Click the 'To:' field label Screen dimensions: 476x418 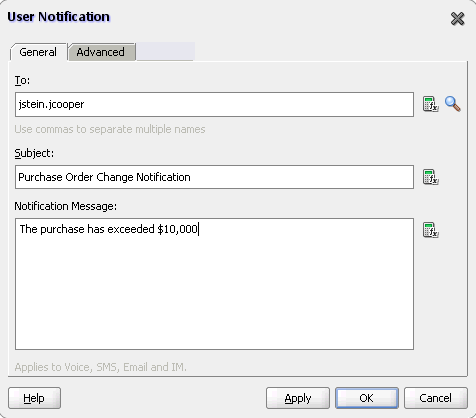[22, 80]
